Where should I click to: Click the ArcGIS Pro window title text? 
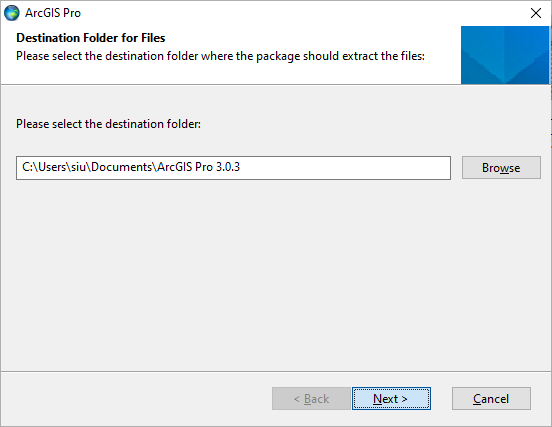pyautogui.click(x=53, y=13)
